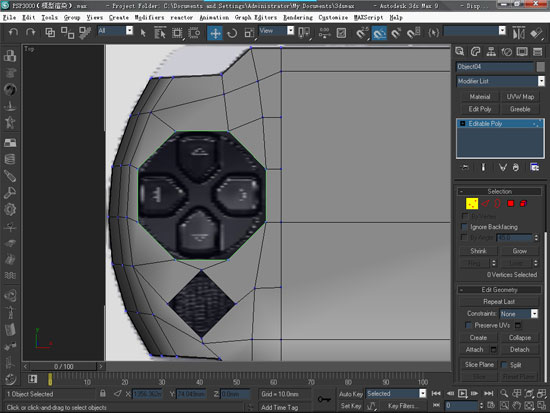The height and width of the screenshot is (413, 550).
Task: Enable the Split checkbox
Action: tap(504, 365)
